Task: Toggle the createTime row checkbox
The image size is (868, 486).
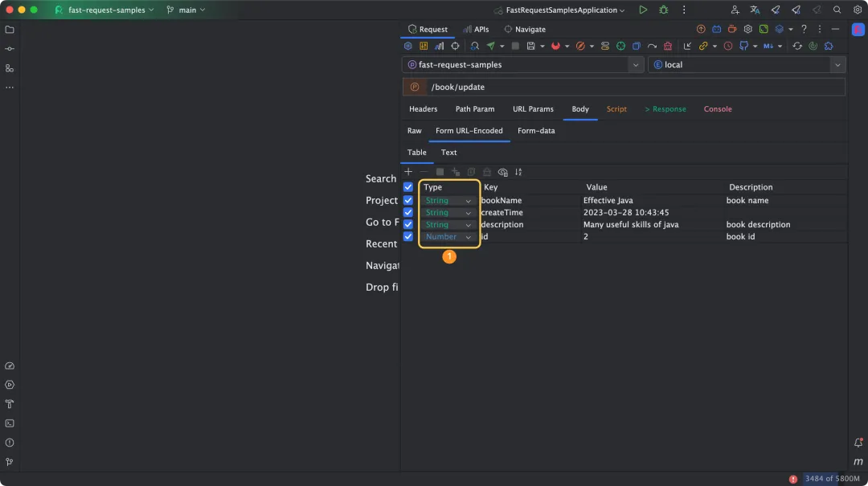Action: [x=408, y=212]
